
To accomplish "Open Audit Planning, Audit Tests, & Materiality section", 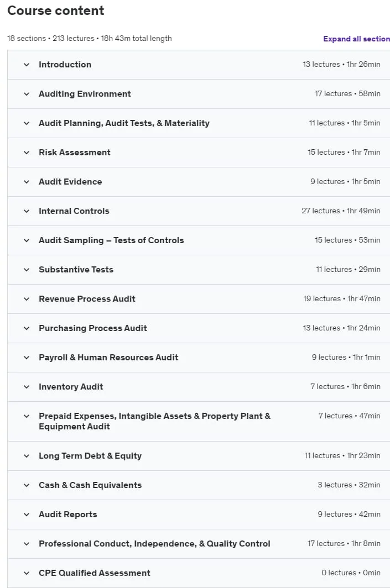I will click(x=199, y=123).
